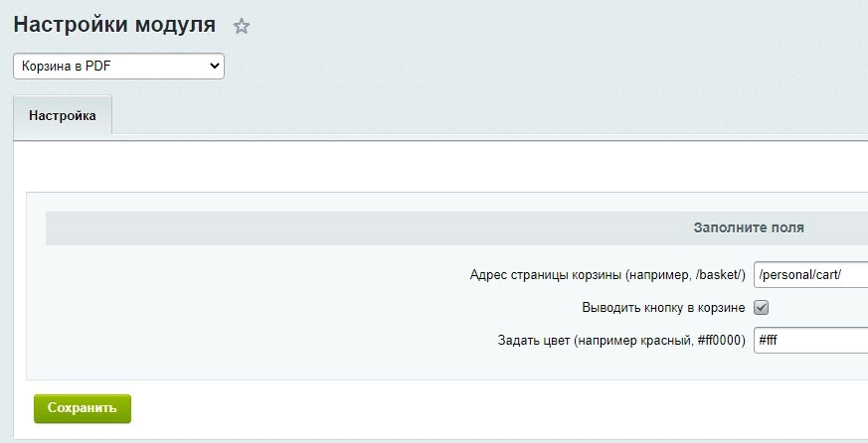
Task: Click the Заполните поля section header
Action: point(749,227)
